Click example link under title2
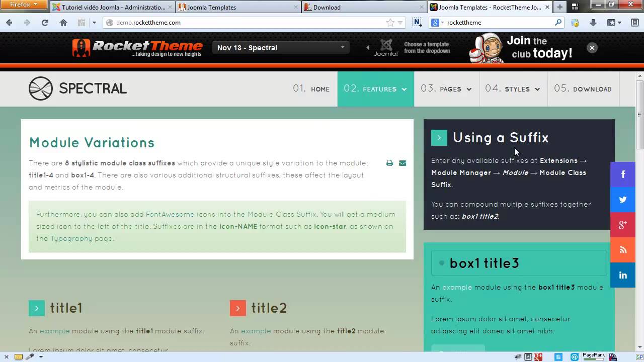 tap(256, 331)
